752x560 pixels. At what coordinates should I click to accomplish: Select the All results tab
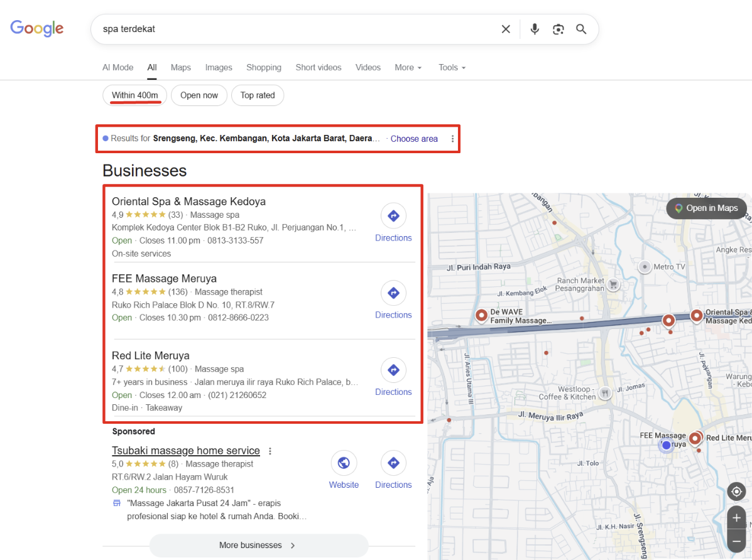[152, 68]
